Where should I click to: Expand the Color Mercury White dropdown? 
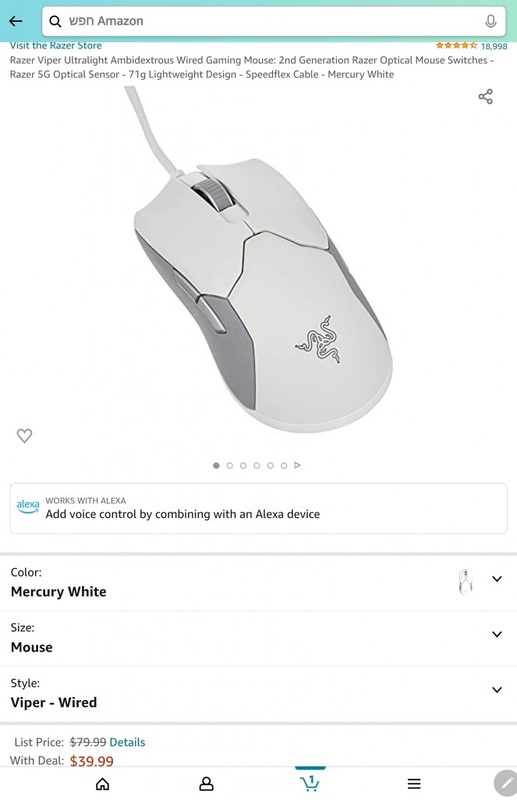tap(258, 583)
